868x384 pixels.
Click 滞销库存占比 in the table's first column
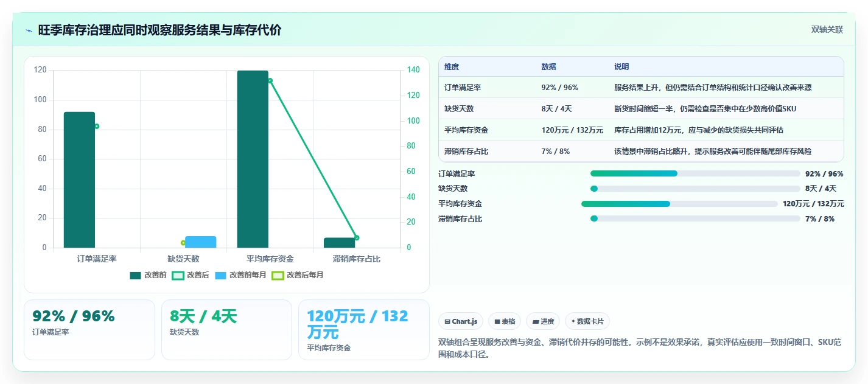tap(466, 152)
